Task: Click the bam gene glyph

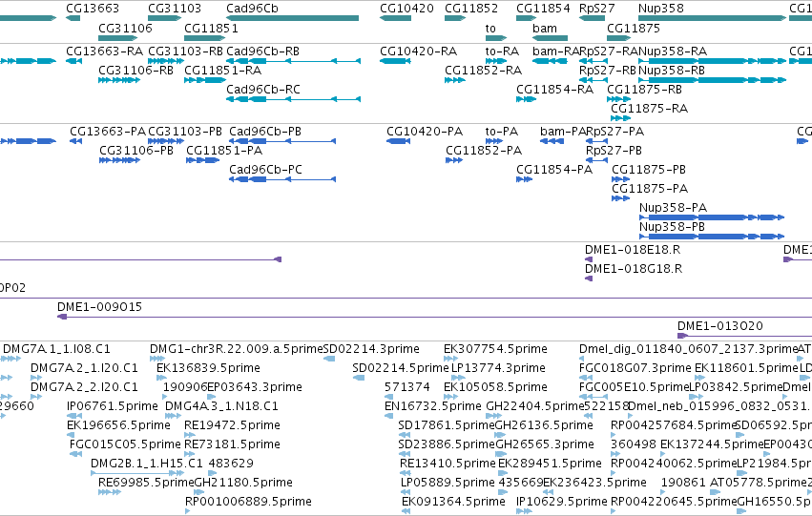Action: (x=550, y=38)
